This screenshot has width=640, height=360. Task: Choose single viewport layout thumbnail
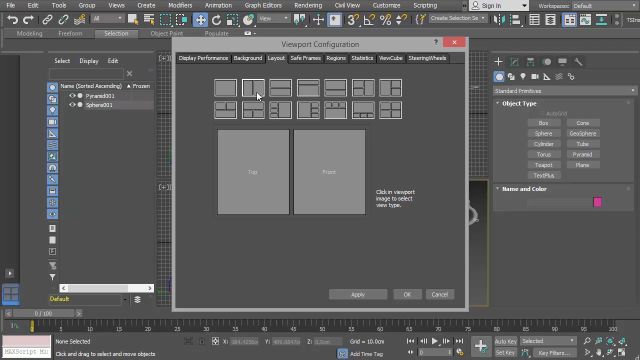(225, 88)
